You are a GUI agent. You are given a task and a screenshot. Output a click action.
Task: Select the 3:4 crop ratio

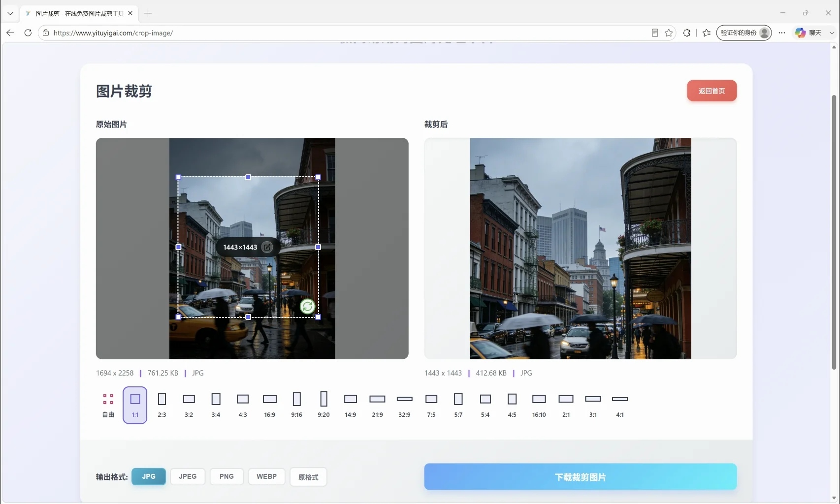pyautogui.click(x=216, y=405)
